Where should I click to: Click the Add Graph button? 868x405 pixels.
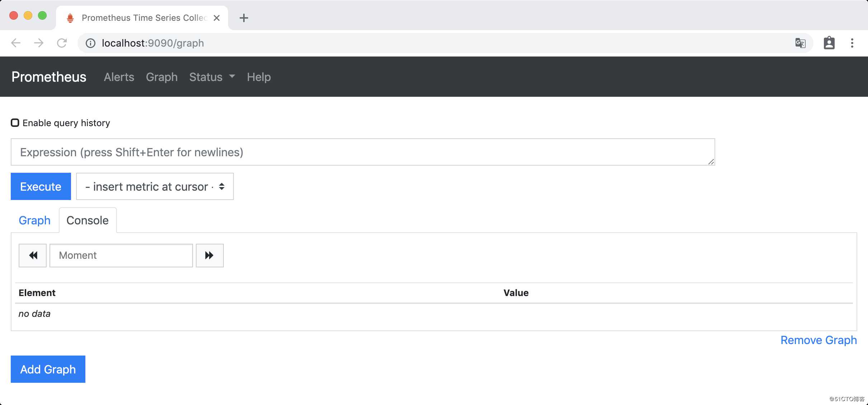click(48, 369)
